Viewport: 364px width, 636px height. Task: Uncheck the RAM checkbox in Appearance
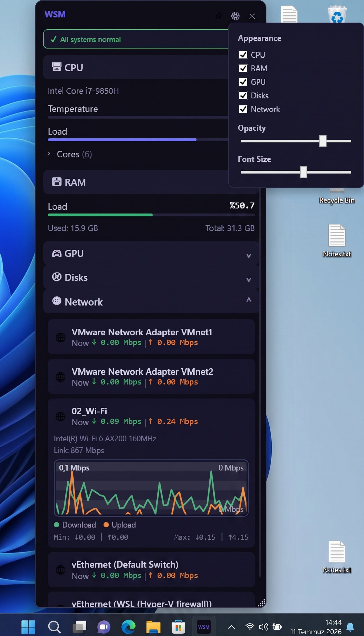click(x=243, y=68)
